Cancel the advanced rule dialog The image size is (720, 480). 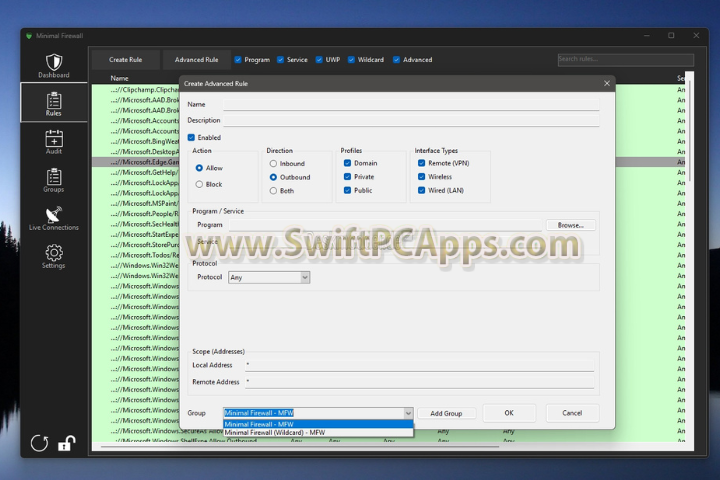coord(572,413)
